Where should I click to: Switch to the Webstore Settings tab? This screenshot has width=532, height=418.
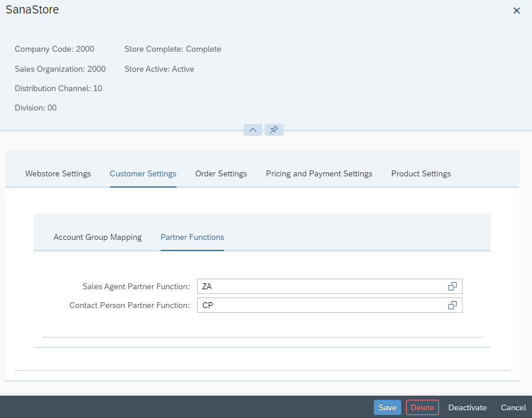tap(58, 173)
